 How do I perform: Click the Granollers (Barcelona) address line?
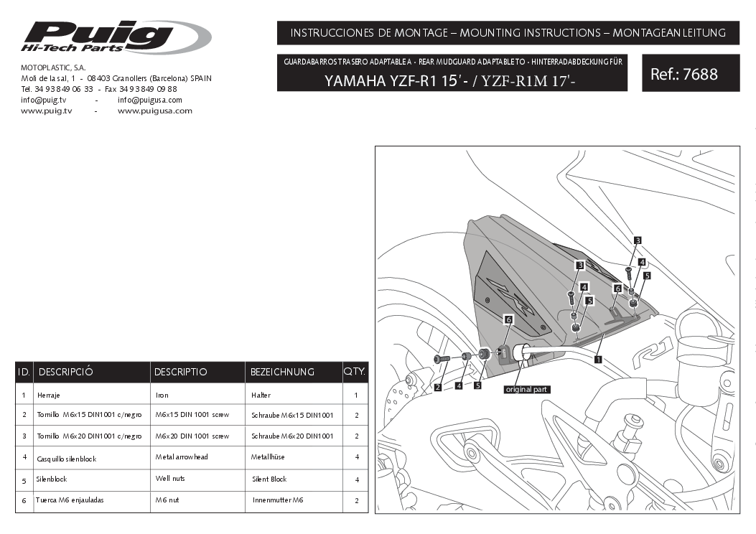(116, 78)
